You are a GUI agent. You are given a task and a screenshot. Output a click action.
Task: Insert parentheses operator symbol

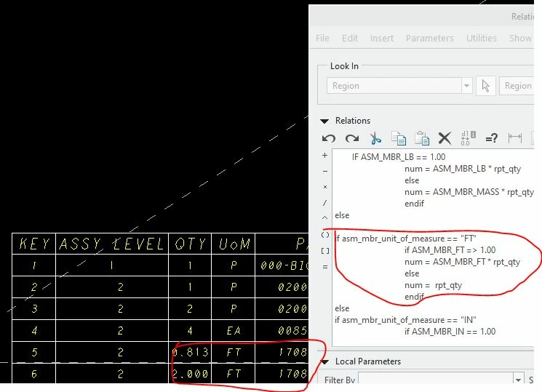pyautogui.click(x=325, y=235)
